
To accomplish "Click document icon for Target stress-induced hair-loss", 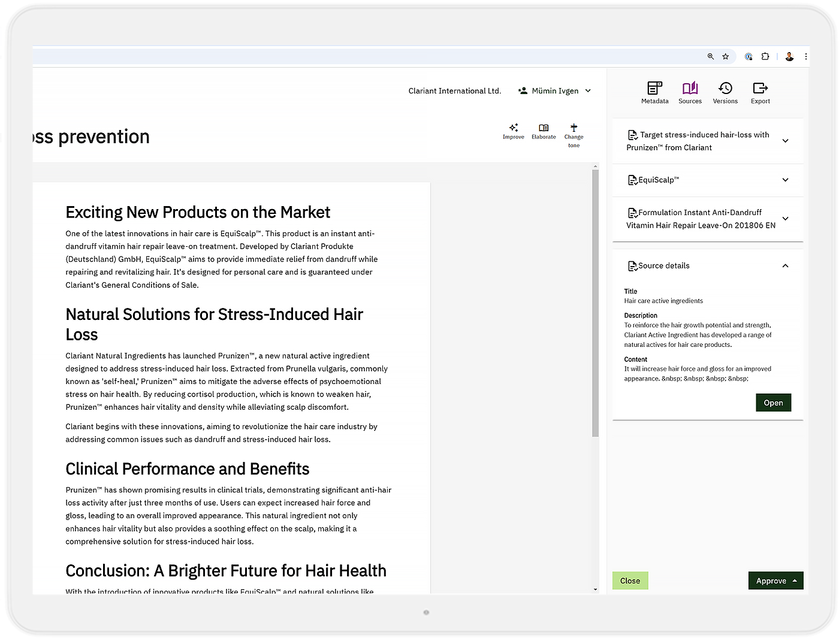I will coord(632,135).
